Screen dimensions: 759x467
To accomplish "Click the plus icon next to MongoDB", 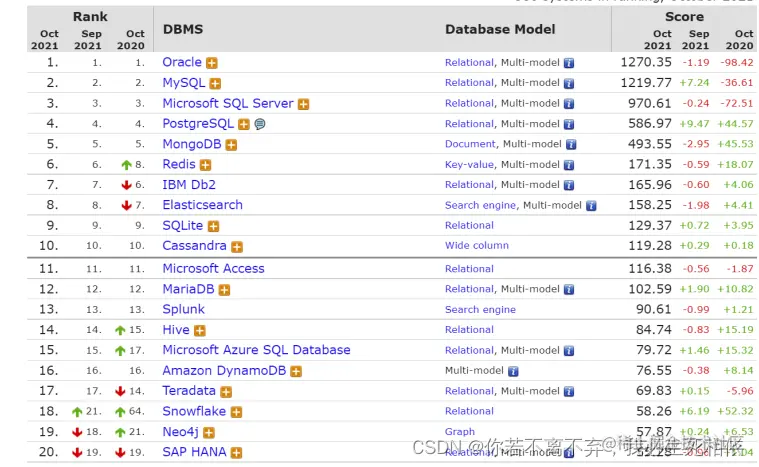I will [x=231, y=145].
